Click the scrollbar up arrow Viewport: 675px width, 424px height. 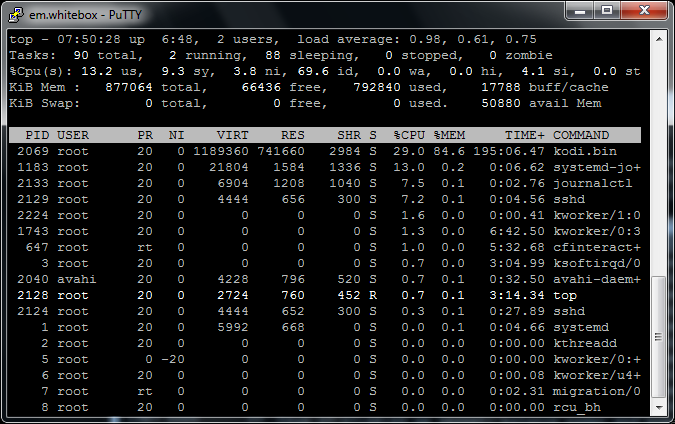pos(657,37)
